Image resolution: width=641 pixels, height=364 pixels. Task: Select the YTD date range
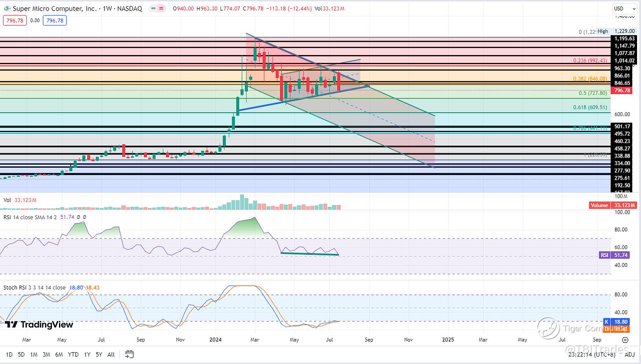(x=74, y=354)
